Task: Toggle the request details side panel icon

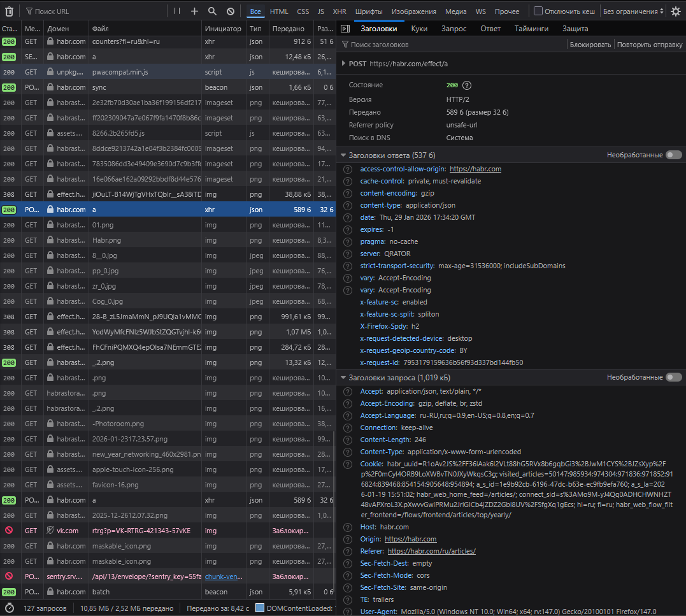Action: pos(345,29)
